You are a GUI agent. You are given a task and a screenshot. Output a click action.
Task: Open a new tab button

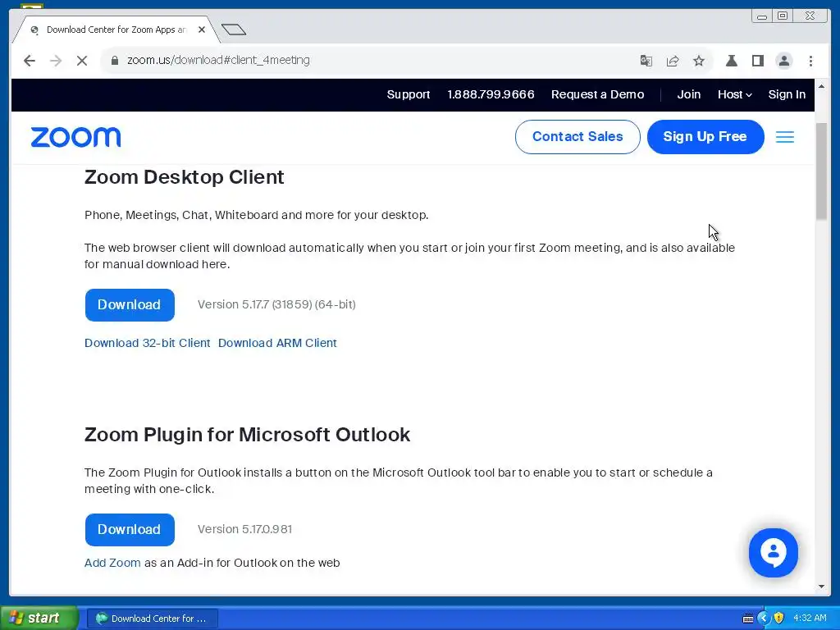click(x=234, y=30)
